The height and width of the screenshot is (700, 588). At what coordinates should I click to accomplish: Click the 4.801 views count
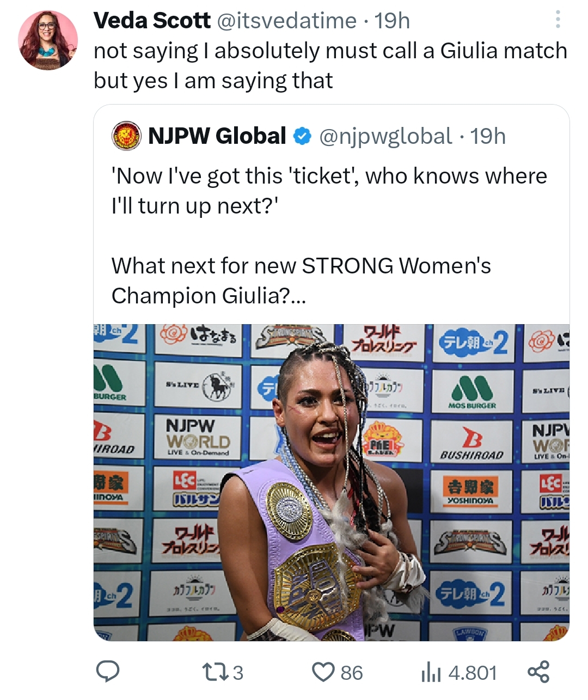click(x=473, y=673)
